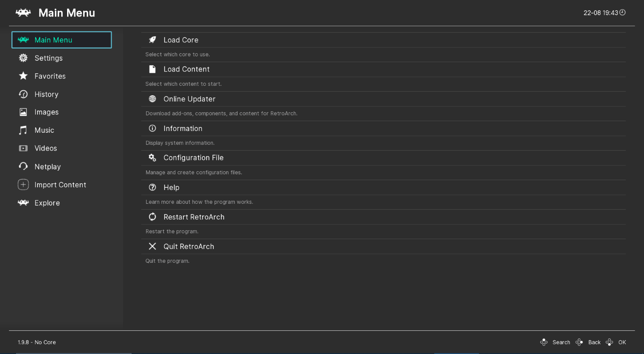Click the Load Core cartridge icon

[x=152, y=40]
